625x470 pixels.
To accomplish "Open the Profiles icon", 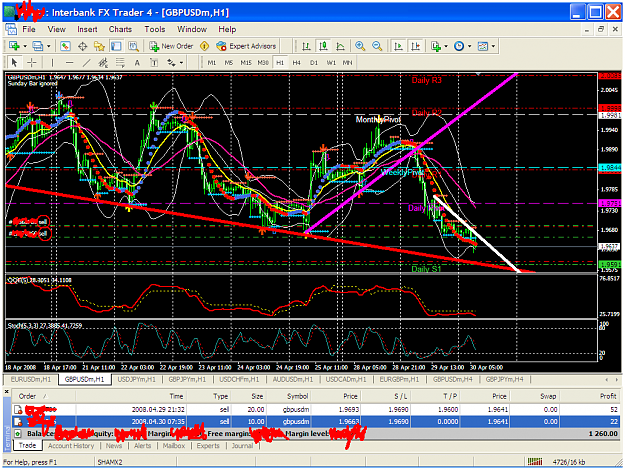I will [x=37, y=46].
